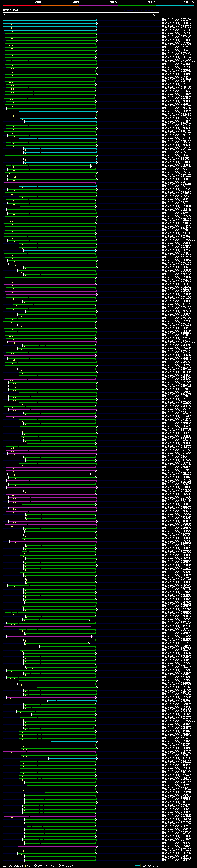Viewport: 197px width, 868px height.
Task: Open hit UniRef100_Q42487
Action: pos(177,115)
